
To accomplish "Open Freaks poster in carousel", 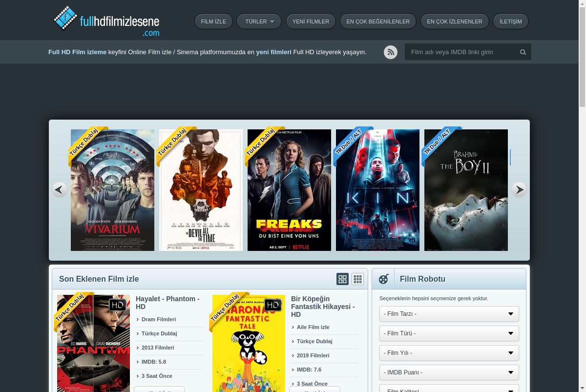I will [289, 190].
